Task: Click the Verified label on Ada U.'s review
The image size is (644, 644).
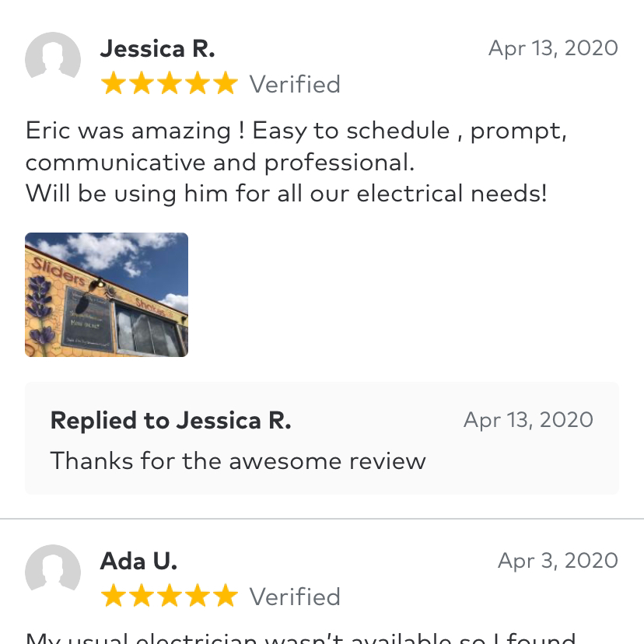Action: pyautogui.click(x=295, y=597)
